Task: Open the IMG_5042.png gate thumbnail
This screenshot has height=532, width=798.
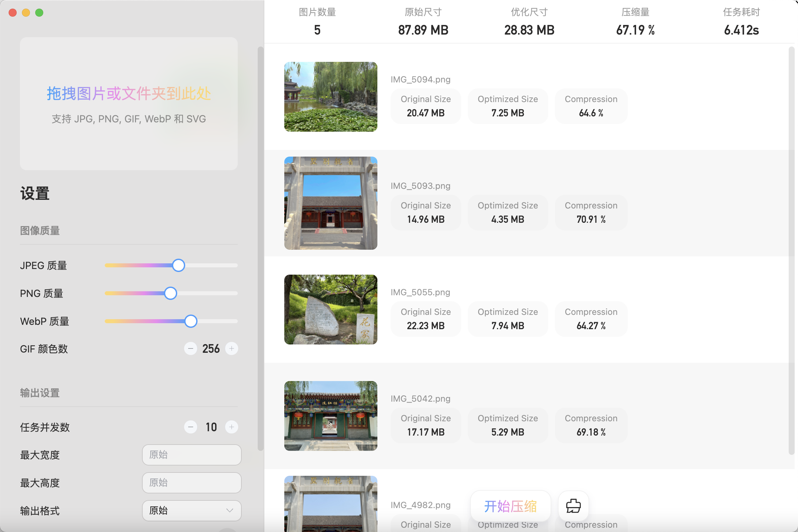Action: [x=331, y=416]
